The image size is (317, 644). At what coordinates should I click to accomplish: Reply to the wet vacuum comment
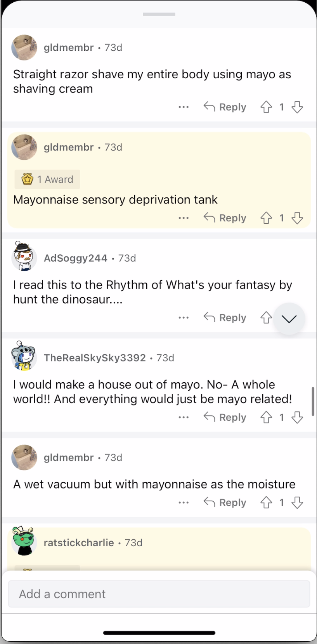(x=225, y=502)
